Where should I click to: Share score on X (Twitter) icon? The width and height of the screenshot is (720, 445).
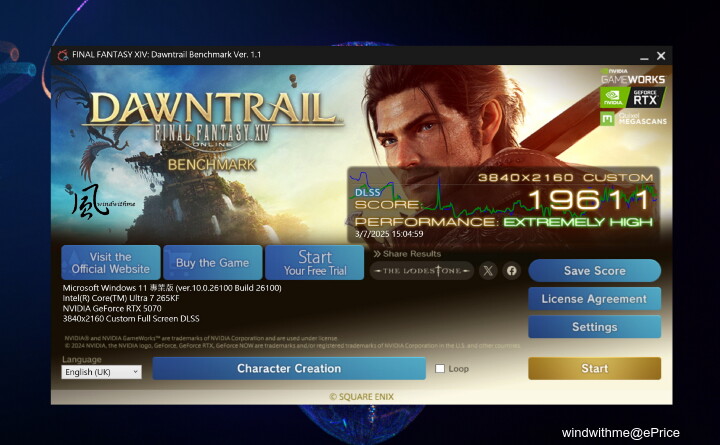488,271
